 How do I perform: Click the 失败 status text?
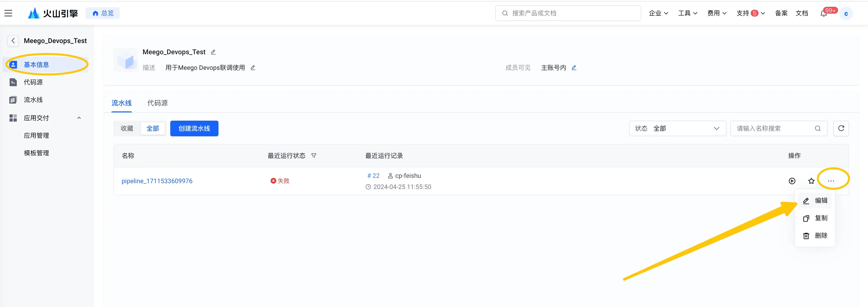point(283,181)
